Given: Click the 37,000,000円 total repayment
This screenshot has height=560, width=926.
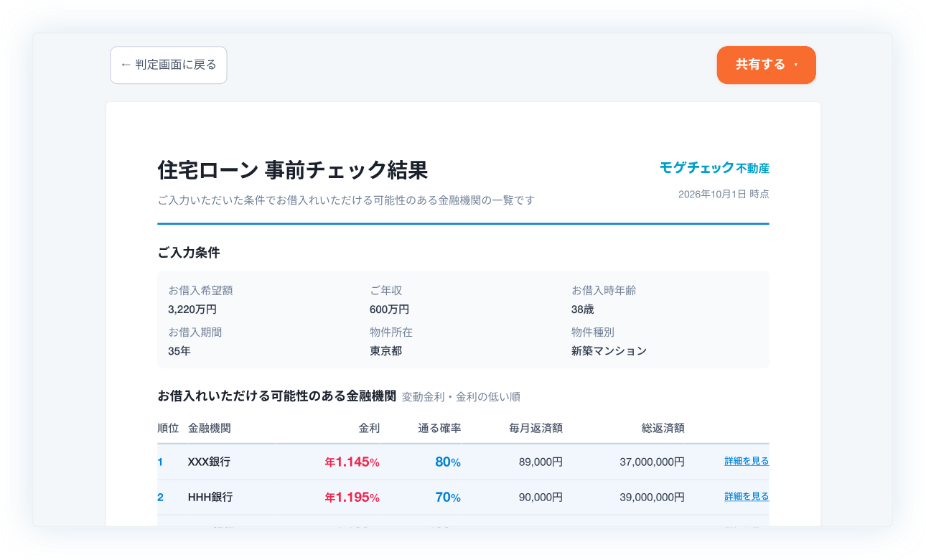Looking at the screenshot, I should point(652,462).
